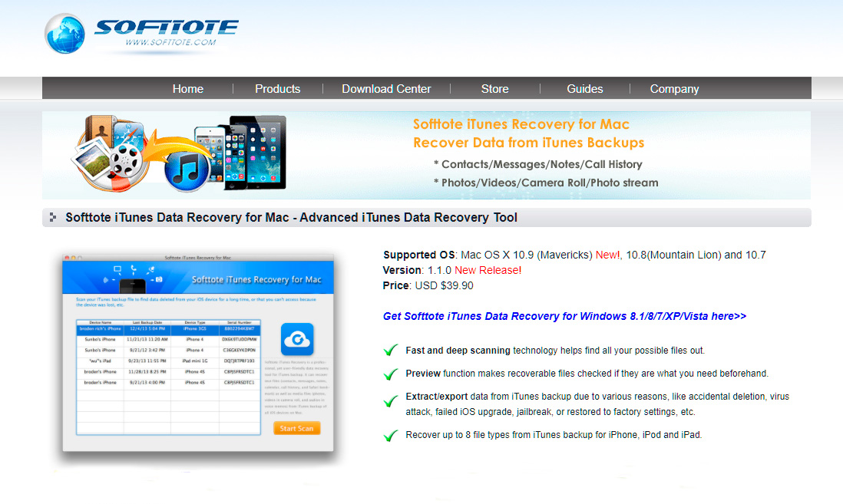The height and width of the screenshot is (504, 843).
Task: Open the Download Center menu
Action: coord(386,88)
